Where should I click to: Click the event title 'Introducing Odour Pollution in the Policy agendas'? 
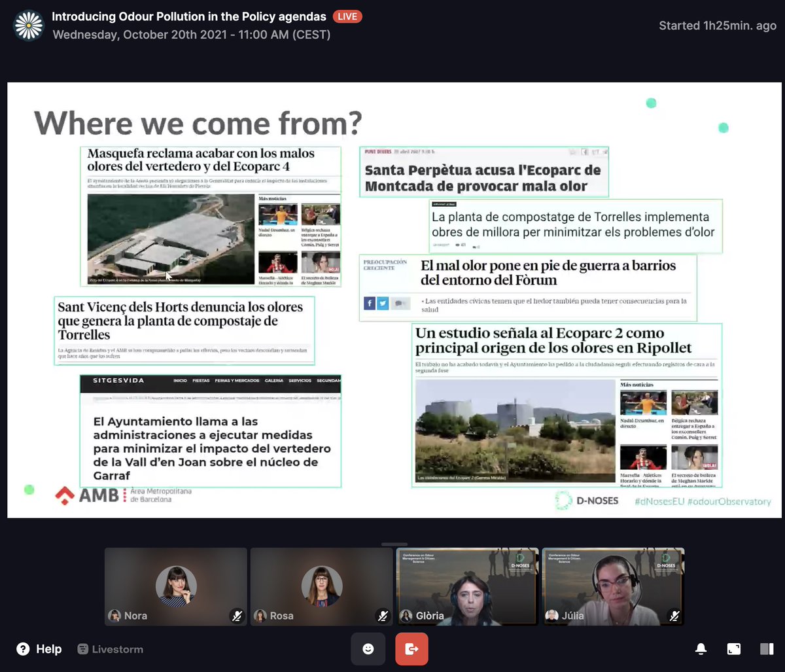tap(189, 16)
